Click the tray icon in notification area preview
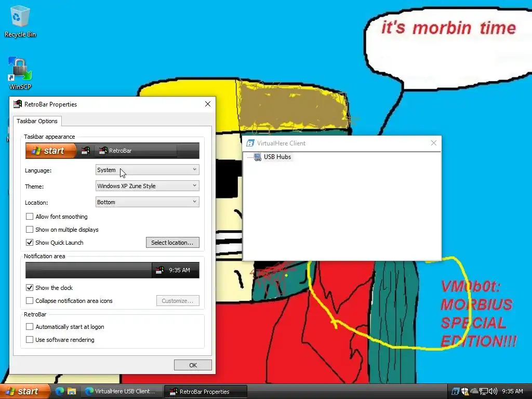The image size is (532, 399). click(x=159, y=270)
